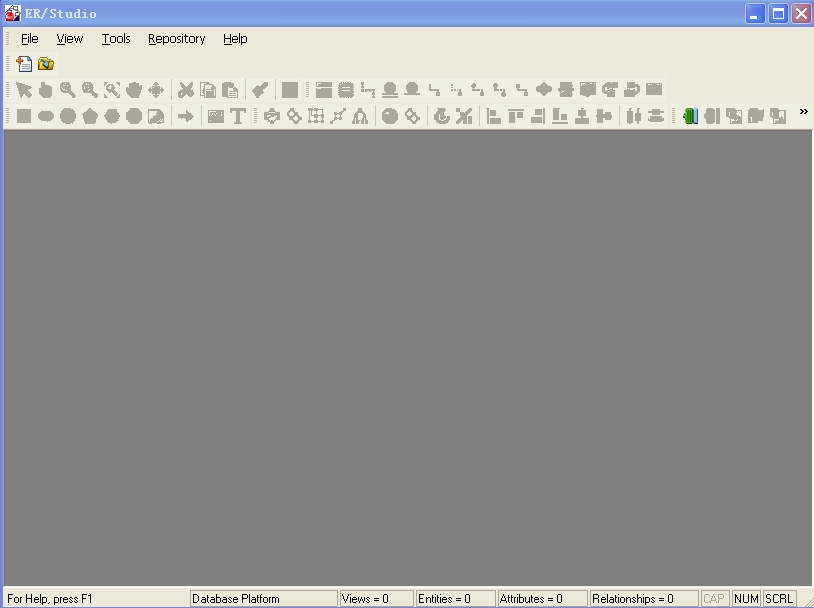This screenshot has height=608, width=814.
Task: Click the align top edges icon
Action: coord(515,116)
